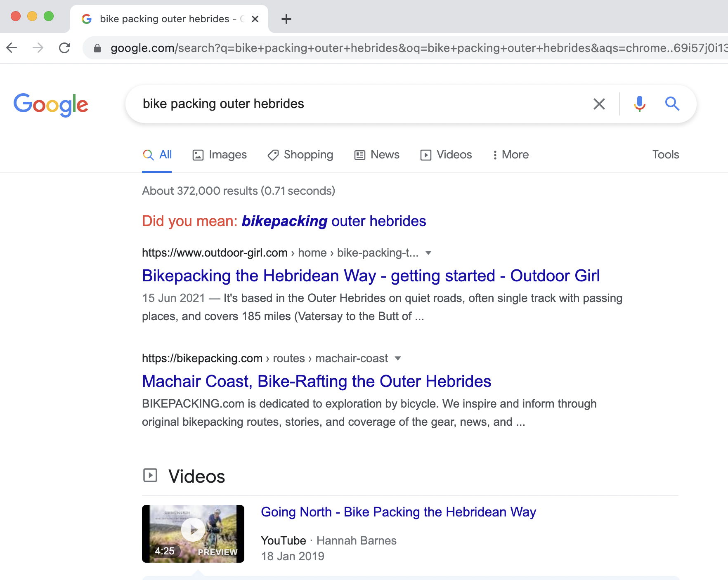This screenshot has height=580, width=728.
Task: Click the browser tab titled bike packing outer hebrides
Action: click(169, 19)
